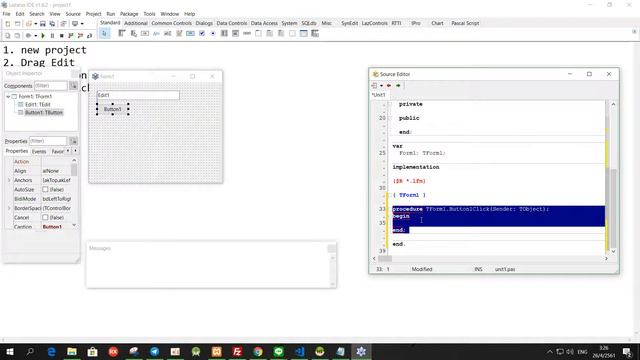Select Button1: TButton in component tree
Viewport: 640px width, 360px height.
coord(44,112)
